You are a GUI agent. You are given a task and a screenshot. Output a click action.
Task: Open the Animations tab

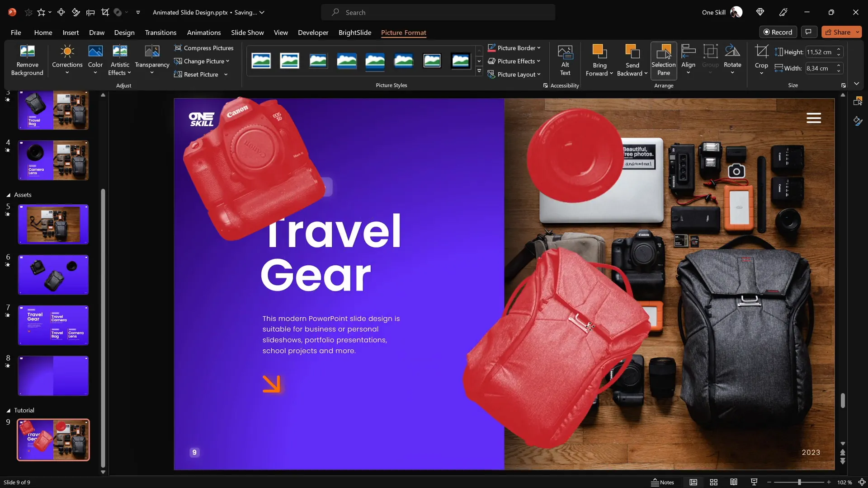(x=203, y=33)
